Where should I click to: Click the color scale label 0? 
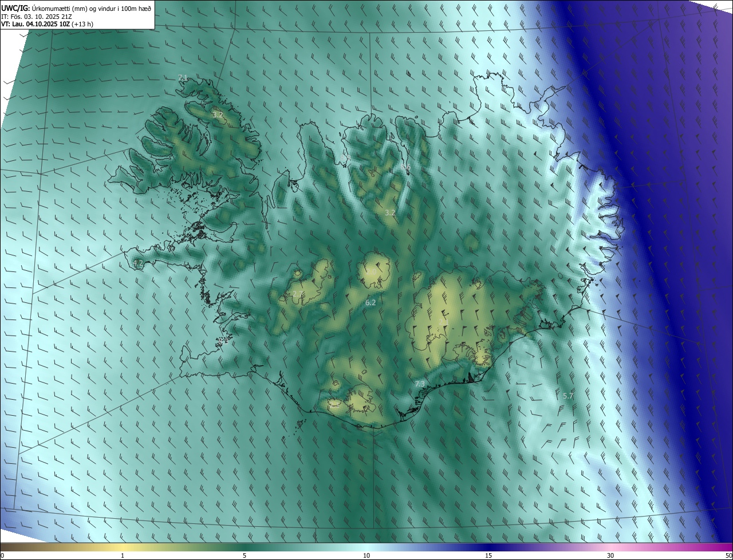pyautogui.click(x=2, y=555)
